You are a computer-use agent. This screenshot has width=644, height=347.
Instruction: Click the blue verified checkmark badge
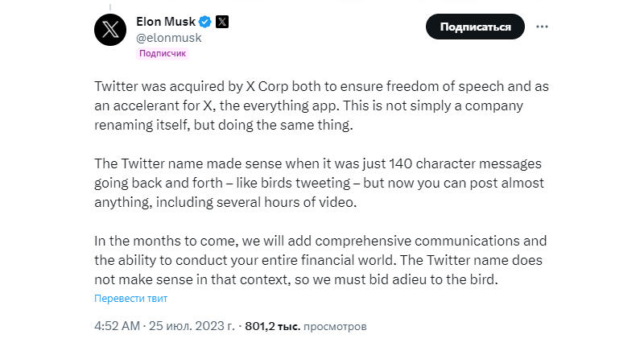[205, 23]
